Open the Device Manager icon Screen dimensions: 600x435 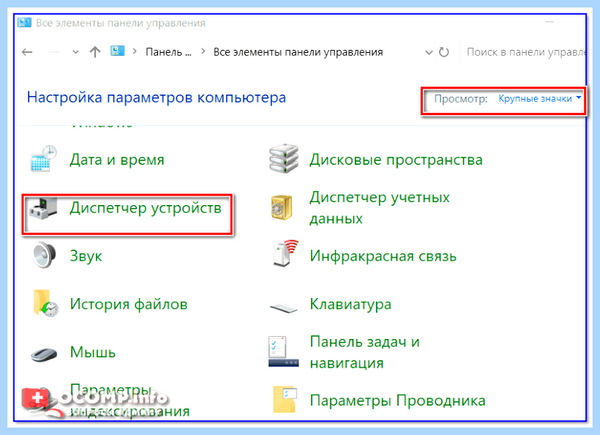tap(44, 209)
